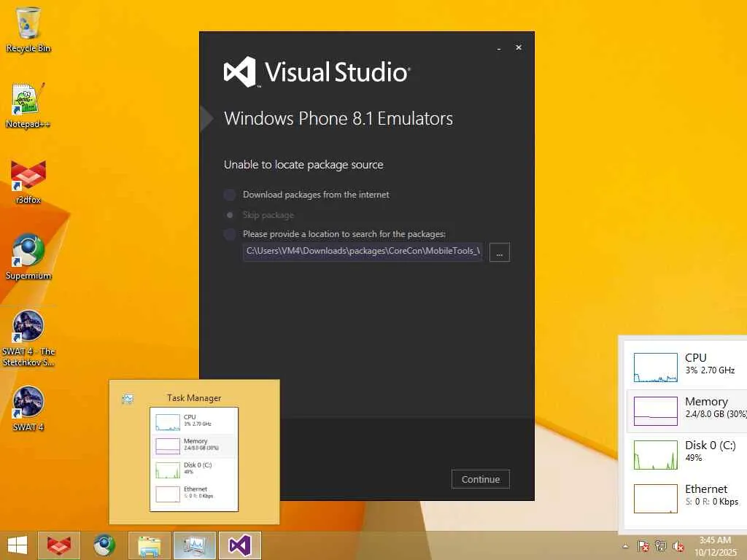Click Unable to locate package source text
The width and height of the screenshot is (747, 560).
[x=303, y=165]
